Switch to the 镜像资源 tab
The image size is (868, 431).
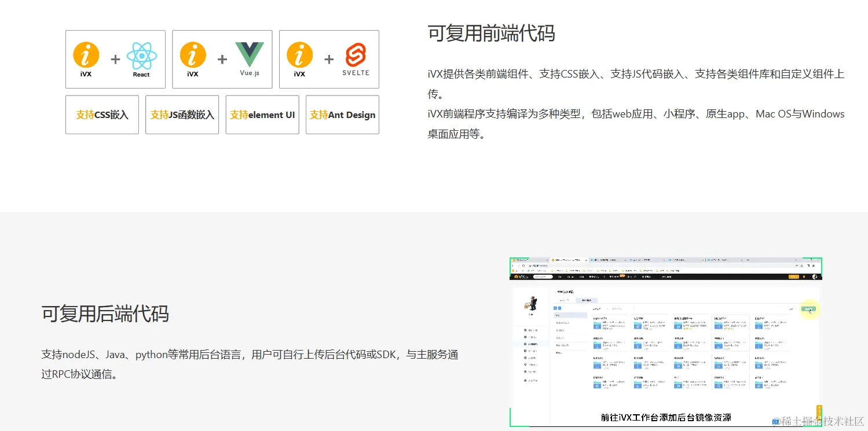587,299
